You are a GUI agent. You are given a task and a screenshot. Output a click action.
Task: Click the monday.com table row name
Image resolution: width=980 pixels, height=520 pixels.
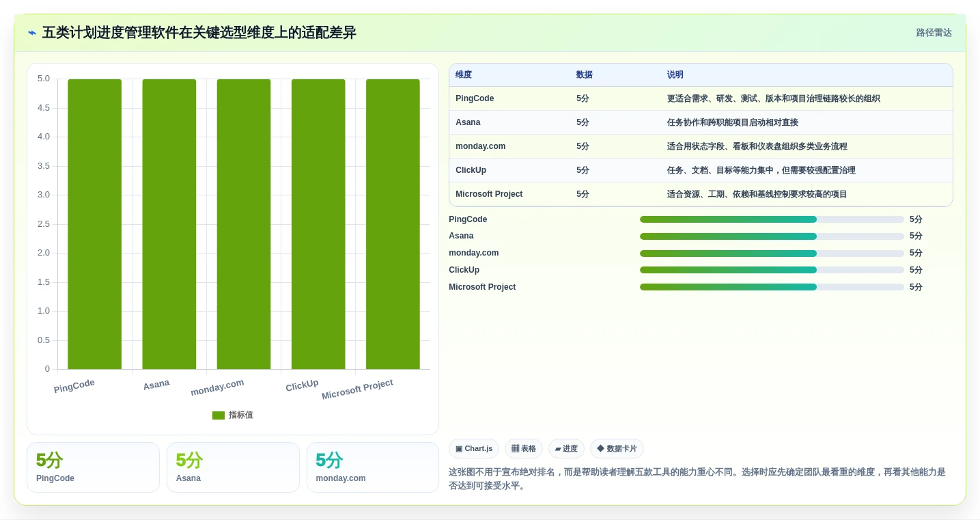(x=481, y=146)
